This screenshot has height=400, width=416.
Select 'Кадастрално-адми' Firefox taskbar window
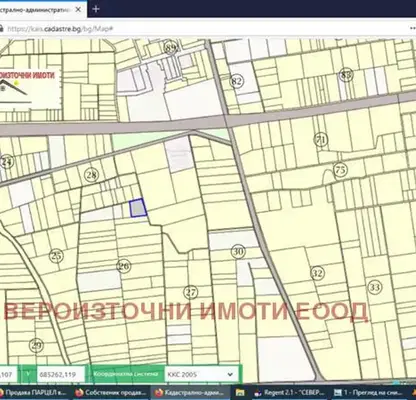(x=190, y=392)
